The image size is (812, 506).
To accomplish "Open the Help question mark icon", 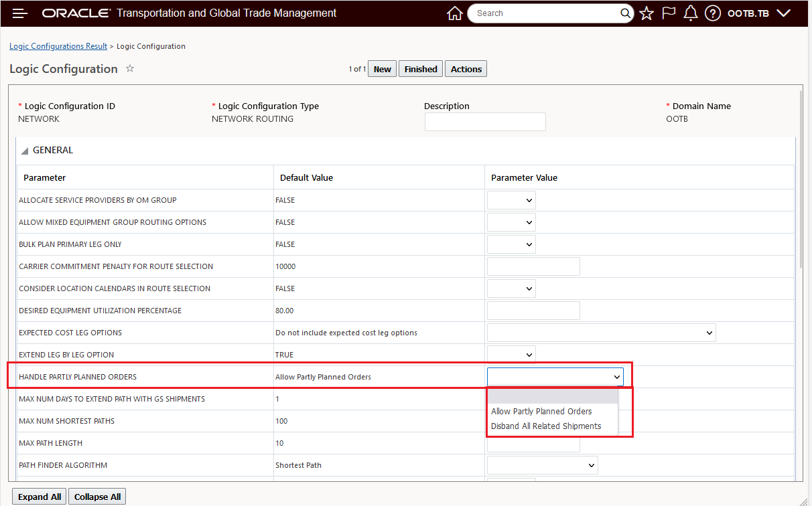I will (713, 13).
